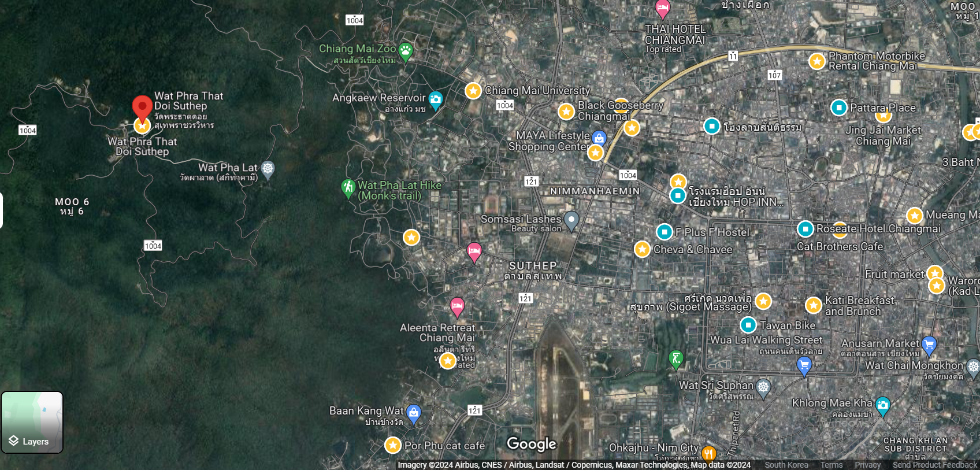Open the Pattara Place teal marker
This screenshot has height=470, width=980.
pos(838,108)
